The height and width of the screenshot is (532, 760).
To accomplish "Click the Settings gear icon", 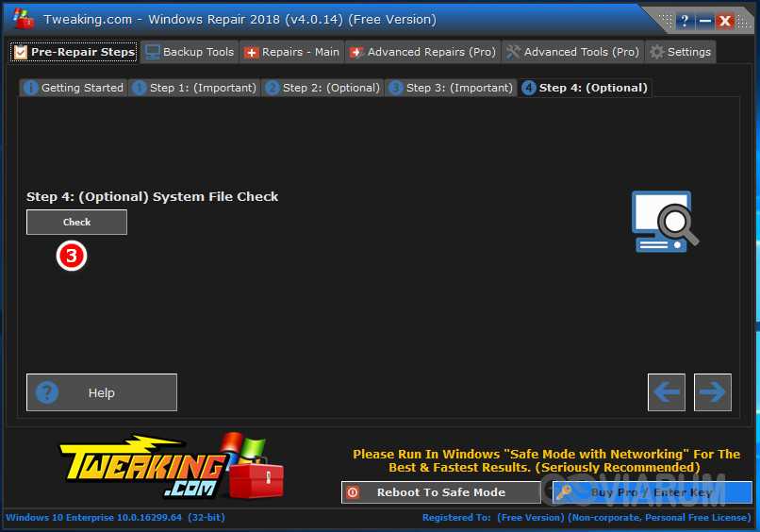I will pyautogui.click(x=657, y=52).
